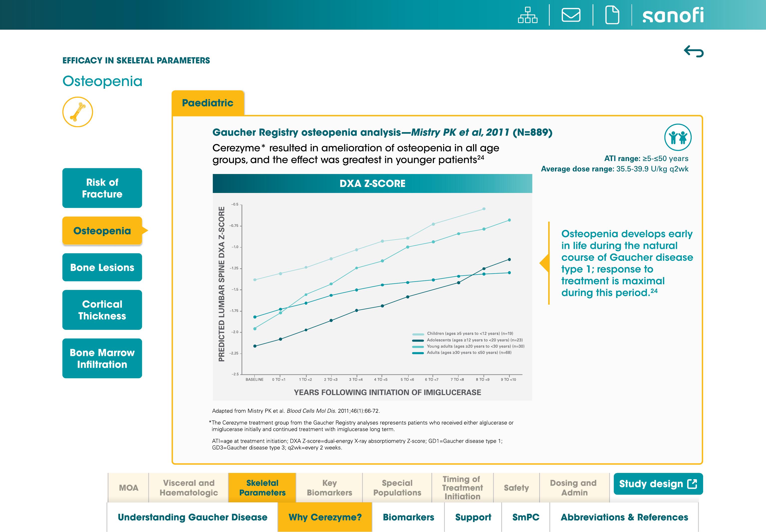Click the yellow bone icon
Screen dimensions: 766x532
78,112
